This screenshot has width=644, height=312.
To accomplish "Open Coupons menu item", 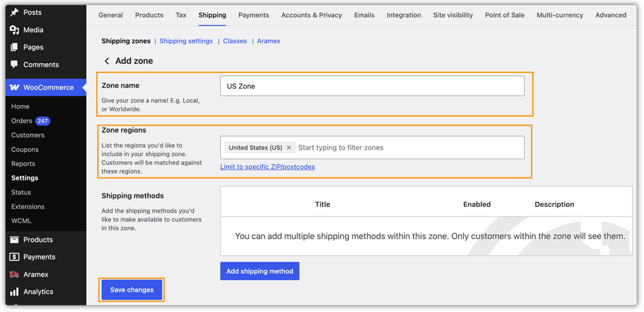I will click(25, 150).
